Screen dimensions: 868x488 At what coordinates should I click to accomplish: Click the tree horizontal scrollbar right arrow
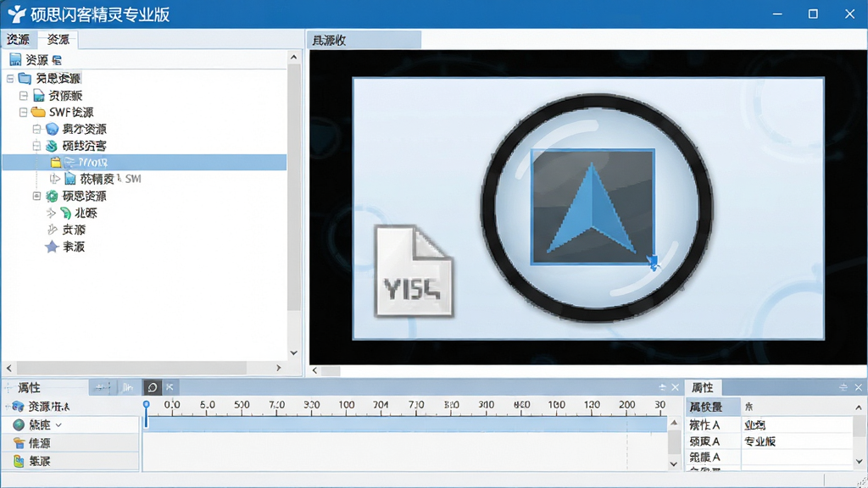coord(278,368)
